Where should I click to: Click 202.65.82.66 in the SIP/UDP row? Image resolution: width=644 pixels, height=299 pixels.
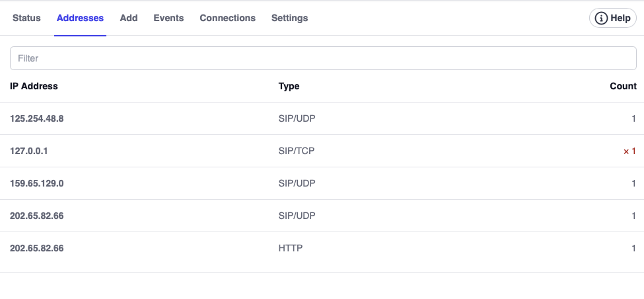[x=36, y=216]
